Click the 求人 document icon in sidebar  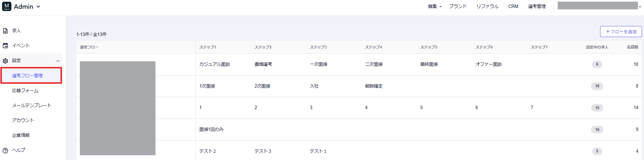(x=5, y=31)
